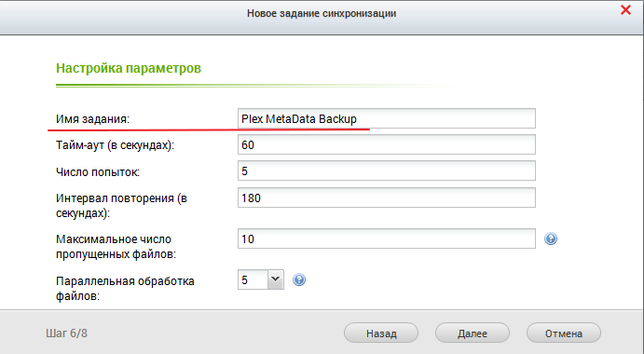Focus the maximum skipped files field
The image size is (644, 354).
[387, 238]
